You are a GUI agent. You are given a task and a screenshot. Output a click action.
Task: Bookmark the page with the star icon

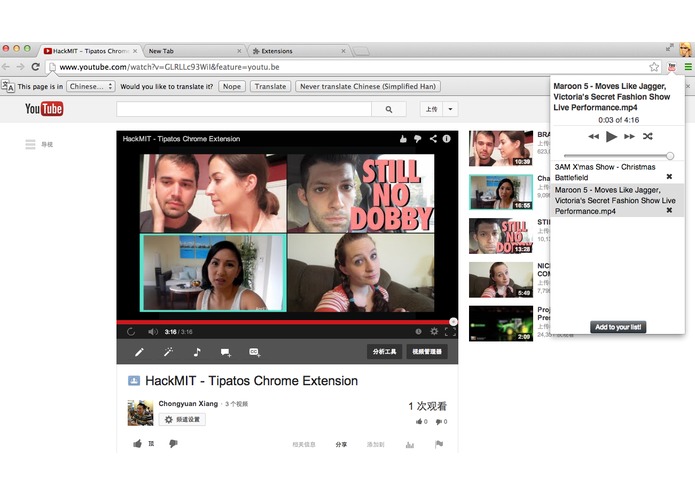pos(654,67)
